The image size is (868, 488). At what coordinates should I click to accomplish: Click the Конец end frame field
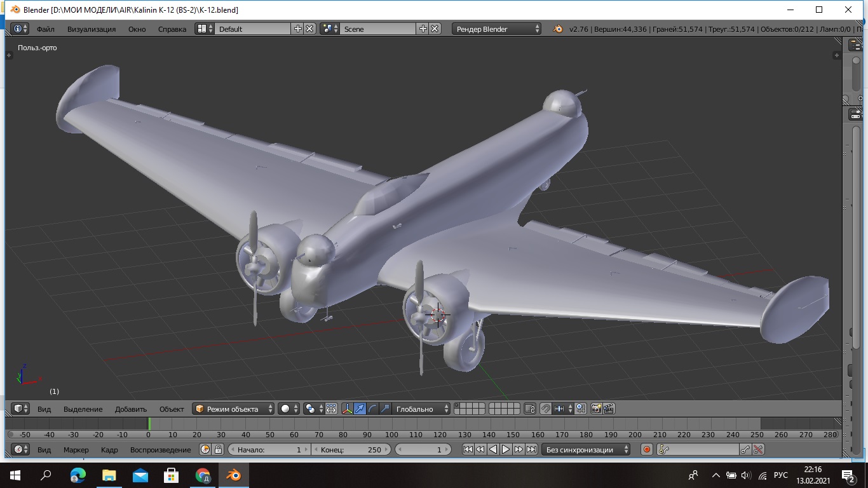tap(350, 449)
